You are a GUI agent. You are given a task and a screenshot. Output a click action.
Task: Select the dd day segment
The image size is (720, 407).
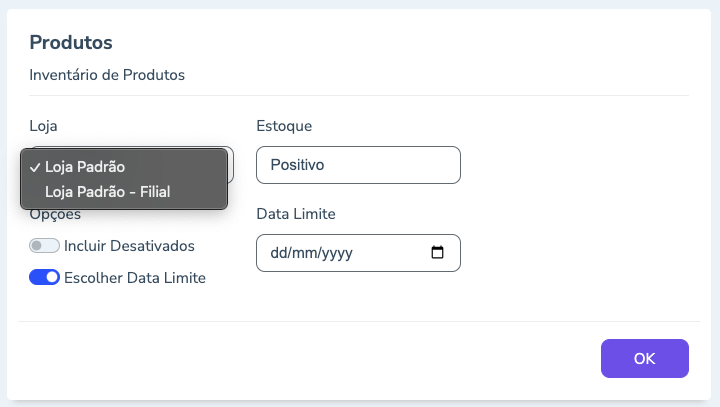click(x=280, y=253)
